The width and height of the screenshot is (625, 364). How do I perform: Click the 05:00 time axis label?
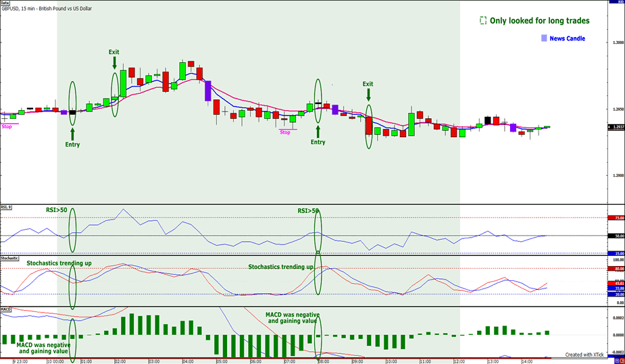click(x=222, y=361)
